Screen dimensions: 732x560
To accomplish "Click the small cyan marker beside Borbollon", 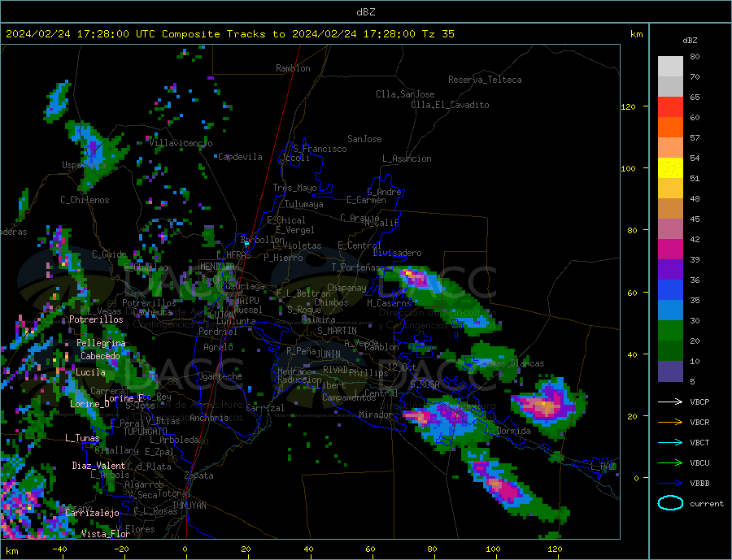I will click(246, 244).
